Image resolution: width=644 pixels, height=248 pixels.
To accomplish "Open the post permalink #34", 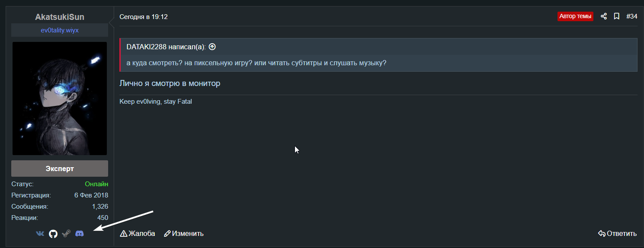I will pyautogui.click(x=631, y=16).
